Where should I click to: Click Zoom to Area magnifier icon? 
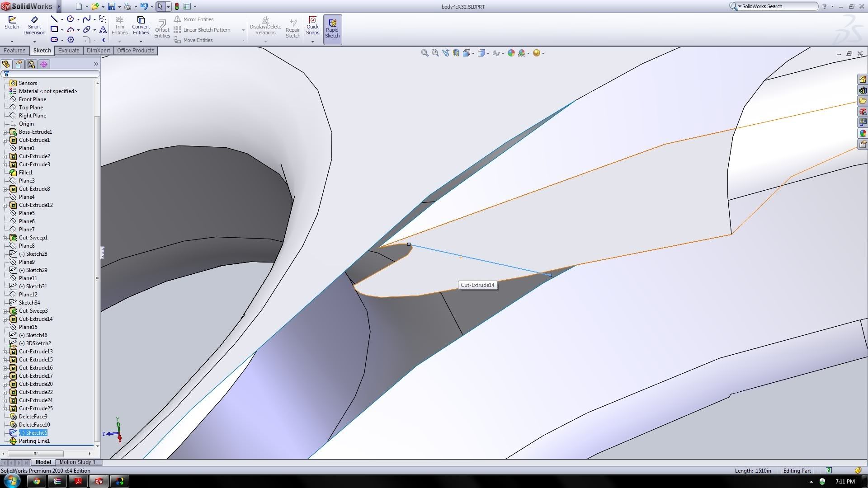(x=435, y=53)
